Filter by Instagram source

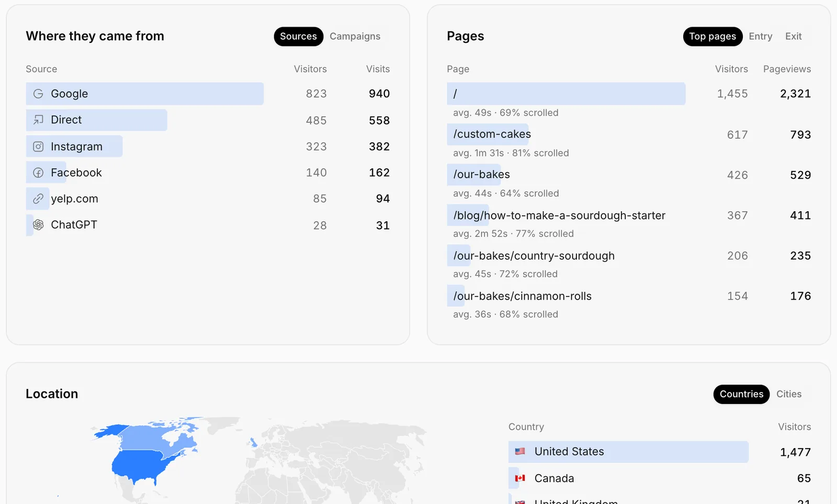pyautogui.click(x=208, y=146)
